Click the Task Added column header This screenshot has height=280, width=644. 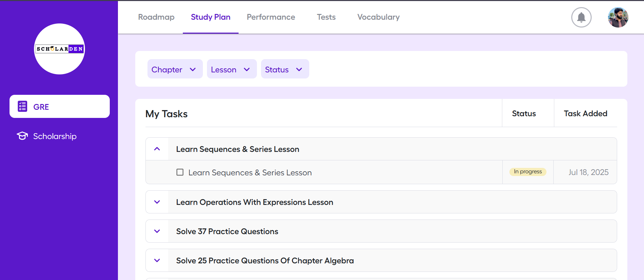point(585,113)
